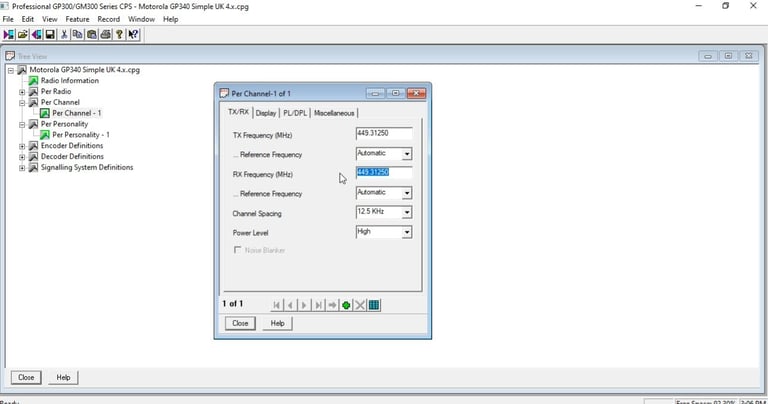
Task: Select Encoder Definitions tree label
Action: click(72, 146)
